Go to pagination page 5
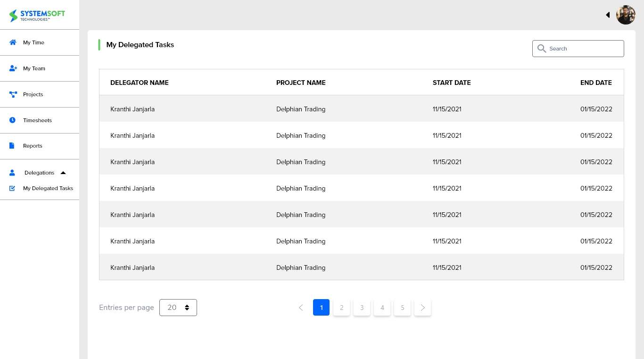 (403, 308)
